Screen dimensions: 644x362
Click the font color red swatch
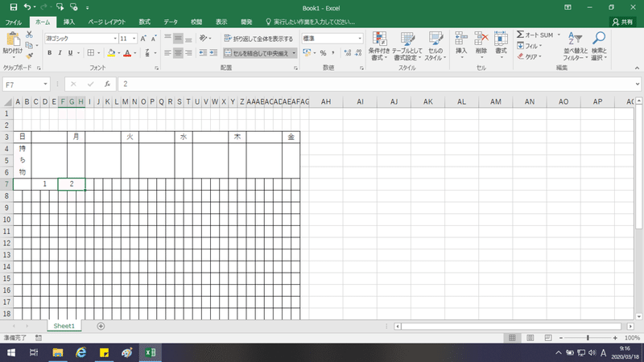click(127, 53)
